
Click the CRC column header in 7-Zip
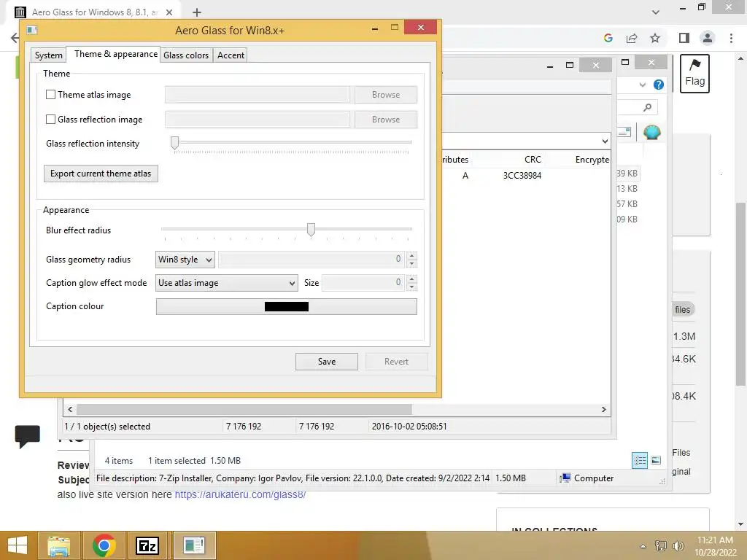532,160
